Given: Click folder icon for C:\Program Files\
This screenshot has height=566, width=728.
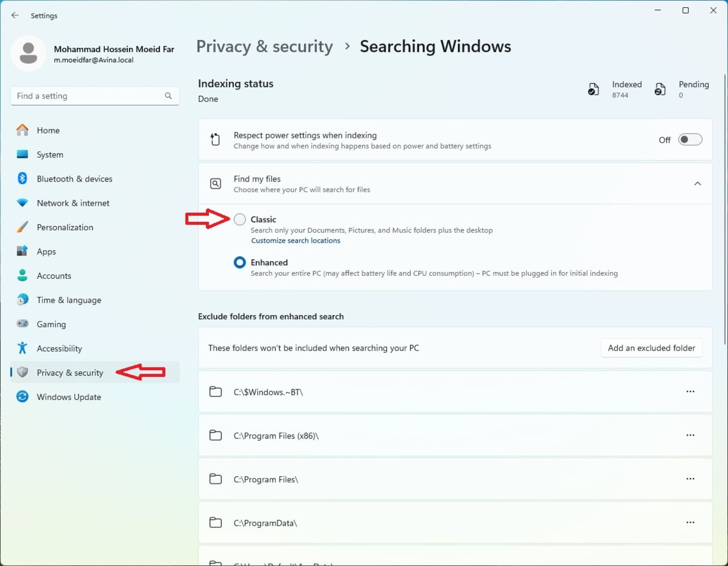Looking at the screenshot, I should [x=215, y=479].
